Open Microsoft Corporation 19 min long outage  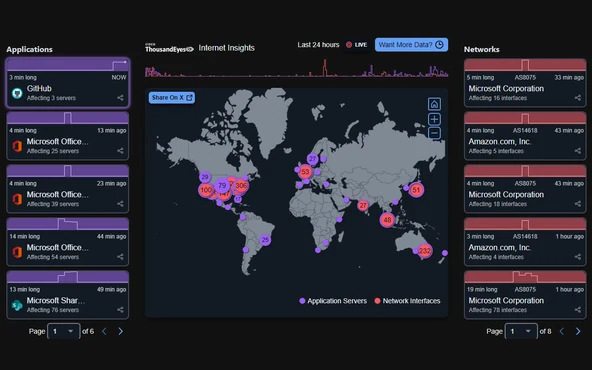(x=525, y=295)
